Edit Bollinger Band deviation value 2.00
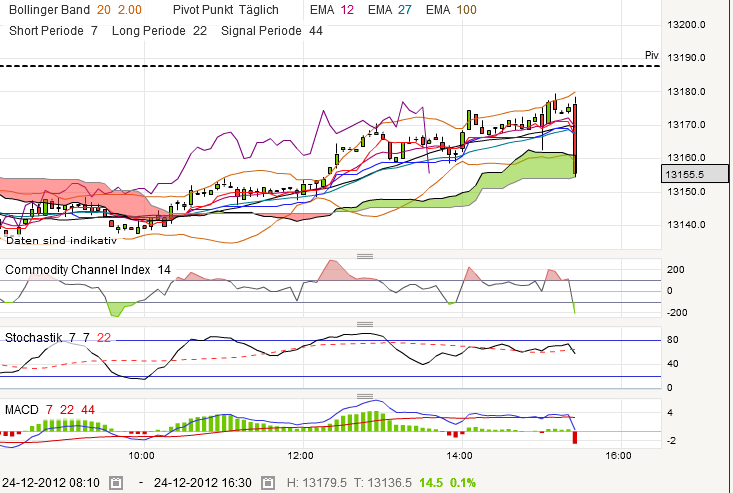 pyautogui.click(x=129, y=10)
